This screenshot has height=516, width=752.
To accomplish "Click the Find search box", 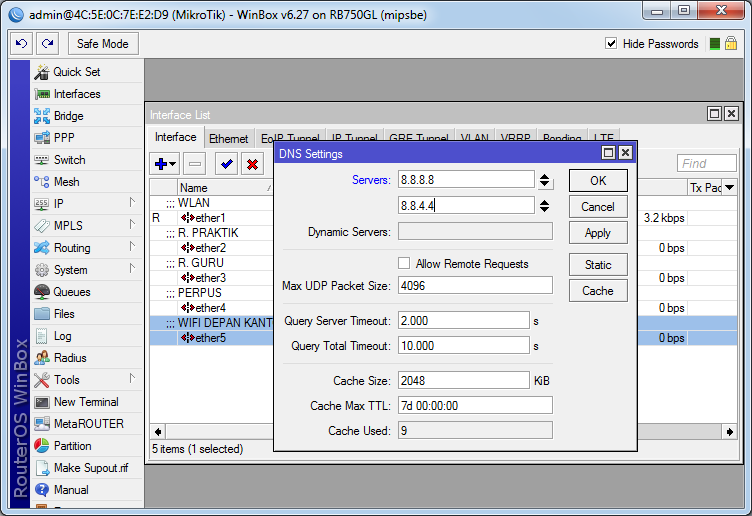I will (706, 164).
